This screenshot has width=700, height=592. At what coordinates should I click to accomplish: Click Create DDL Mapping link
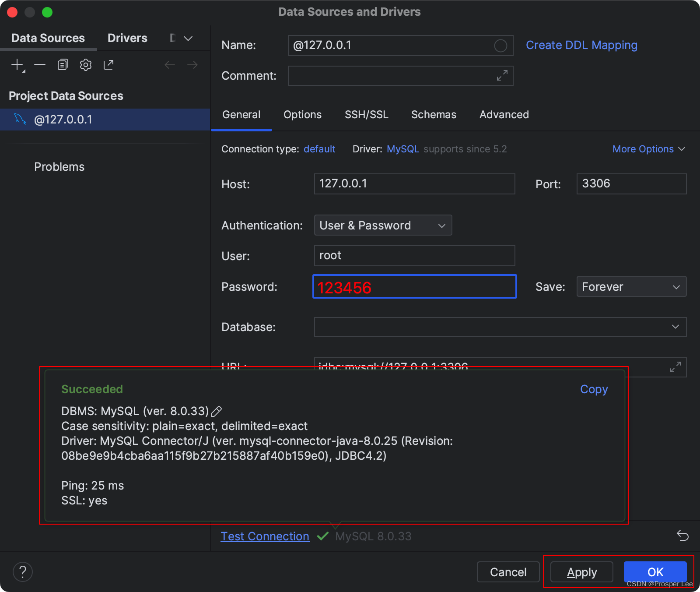point(581,45)
